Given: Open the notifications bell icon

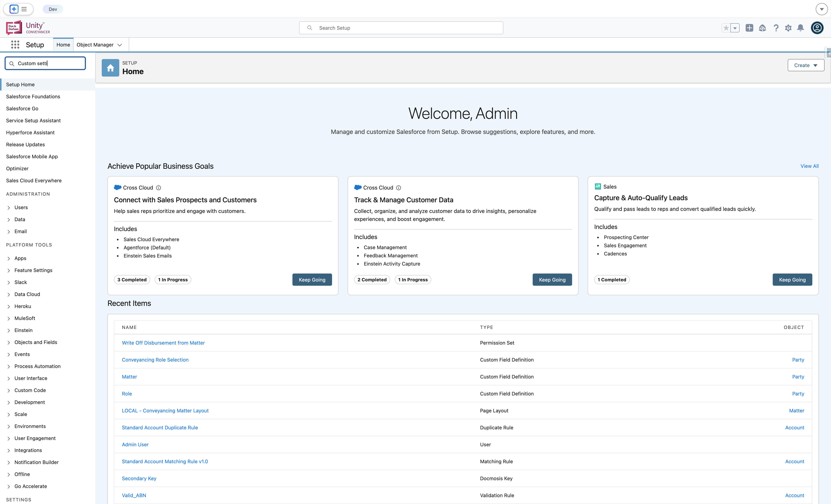Looking at the screenshot, I should point(800,28).
